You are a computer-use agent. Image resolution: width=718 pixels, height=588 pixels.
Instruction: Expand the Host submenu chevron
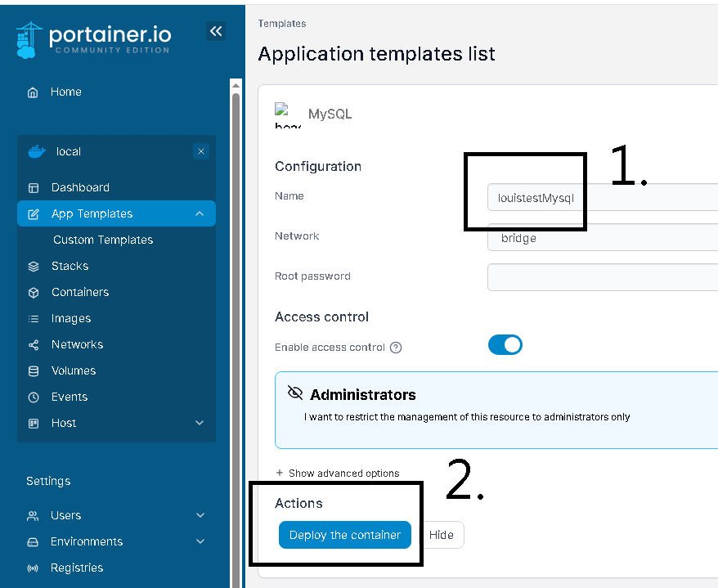pyautogui.click(x=200, y=423)
